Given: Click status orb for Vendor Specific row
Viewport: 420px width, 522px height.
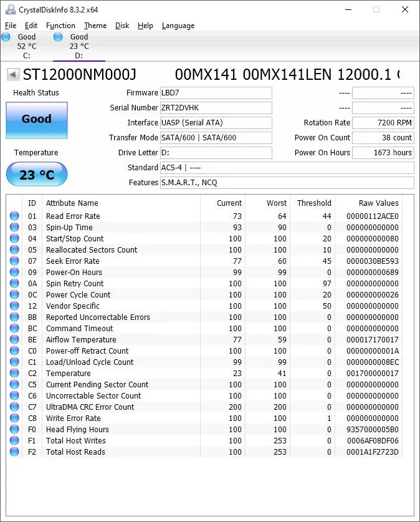Looking at the screenshot, I should 14,306.
